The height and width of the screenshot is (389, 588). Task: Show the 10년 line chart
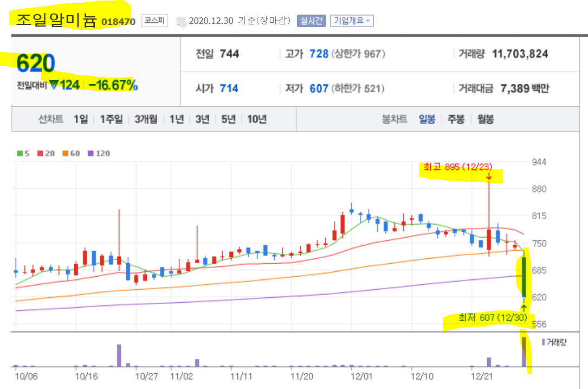[257, 119]
